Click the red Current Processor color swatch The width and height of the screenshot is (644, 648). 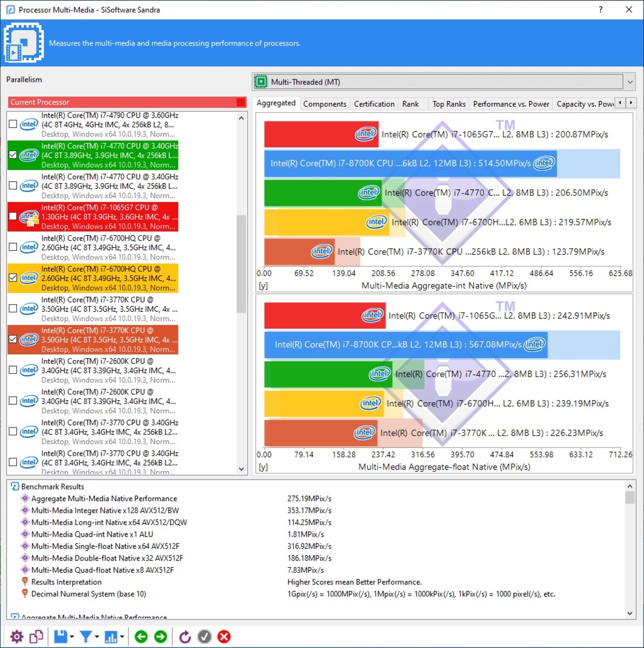pyautogui.click(x=241, y=102)
